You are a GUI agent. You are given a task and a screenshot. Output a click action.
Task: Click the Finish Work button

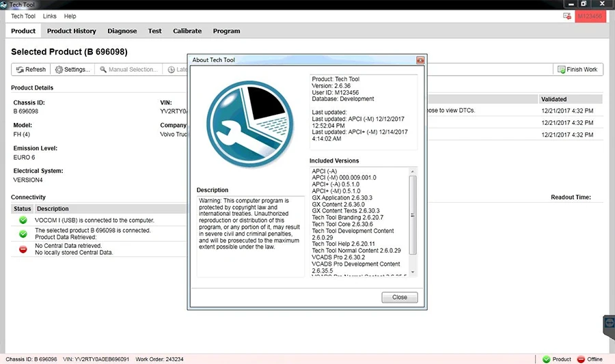[x=577, y=70]
